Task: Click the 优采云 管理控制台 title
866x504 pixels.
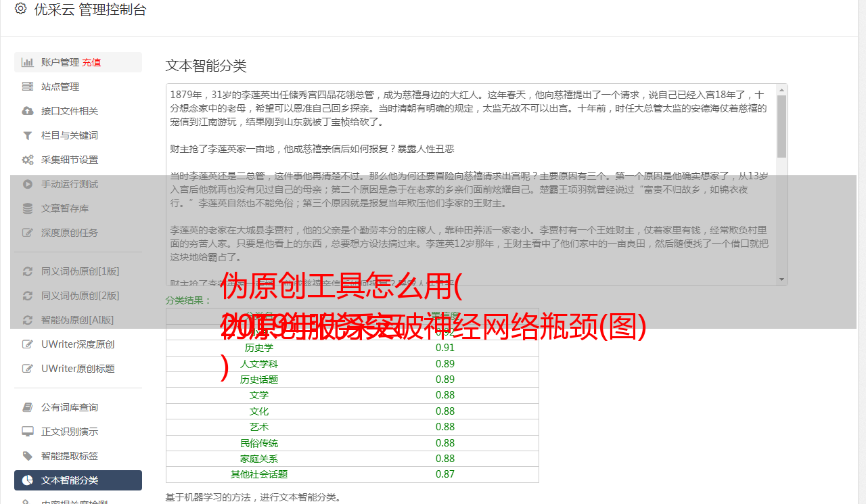Action: (x=89, y=9)
